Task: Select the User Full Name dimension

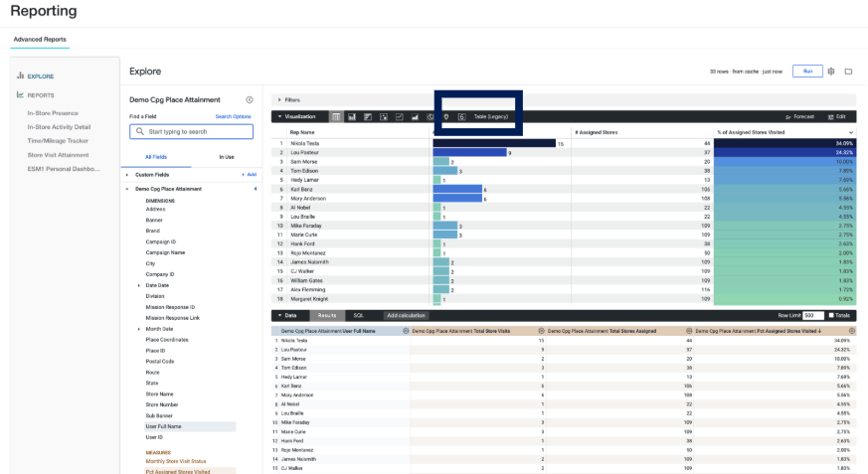Action: point(163,426)
